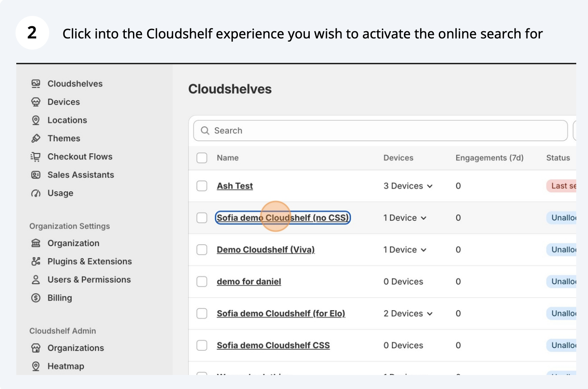Check Sofia demo Cloudshelf (no CSS) checkbox
The height and width of the screenshot is (389, 588).
click(202, 218)
